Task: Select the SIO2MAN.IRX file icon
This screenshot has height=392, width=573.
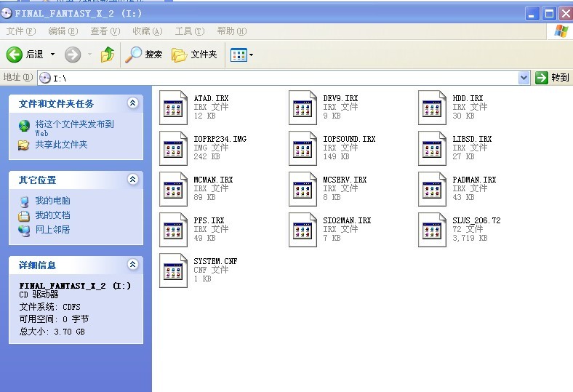Action: tap(303, 230)
